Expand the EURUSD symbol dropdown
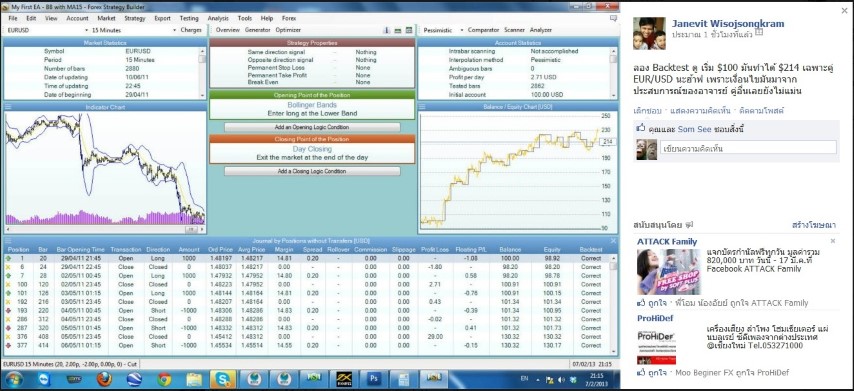Viewport: 854px width, 391px height. coord(47,30)
